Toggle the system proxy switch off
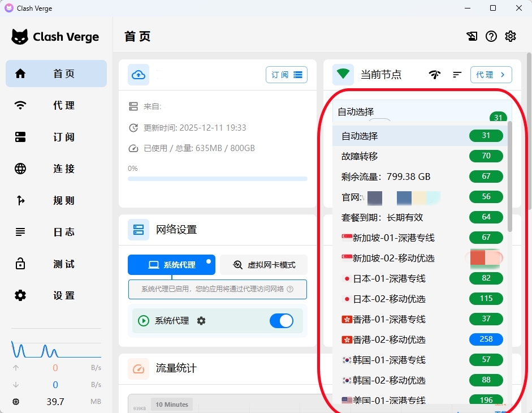The width and height of the screenshot is (532, 413). 281,321
